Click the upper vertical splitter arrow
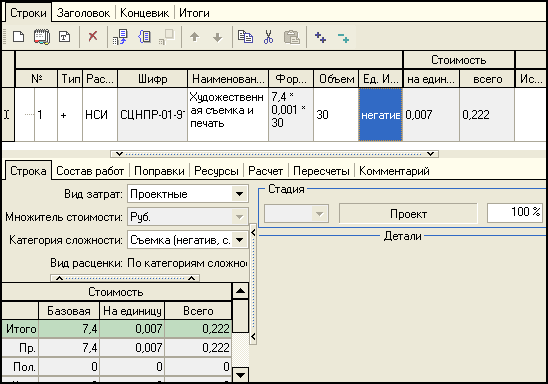This screenshot has height=384, width=548. coord(253,232)
